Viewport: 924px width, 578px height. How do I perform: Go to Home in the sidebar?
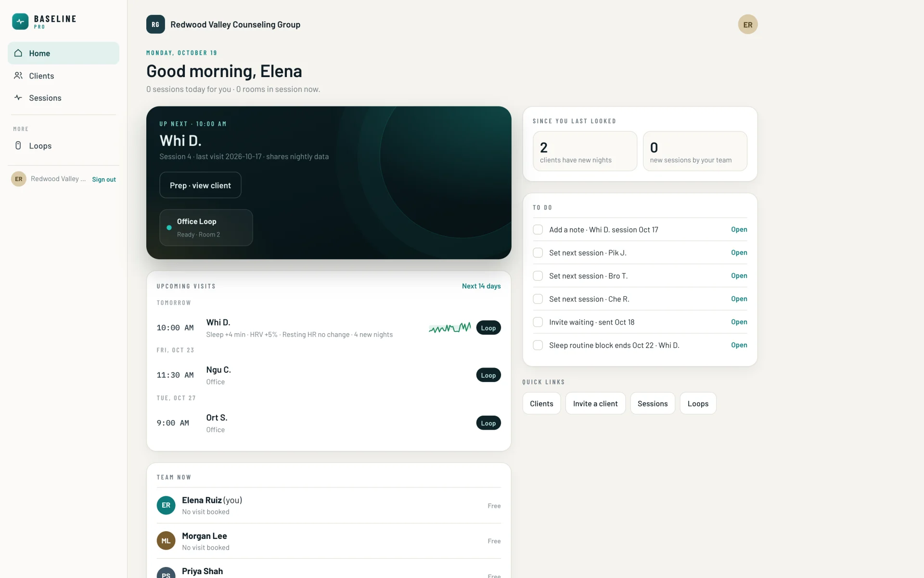coord(64,53)
